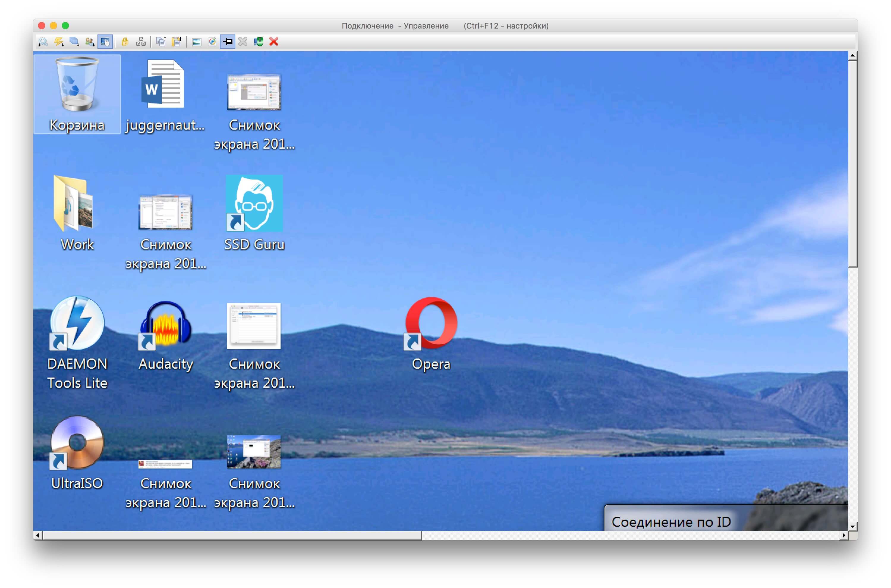Click the Соединение по ID panel
Screen dimensions: 891x588
tap(726, 518)
